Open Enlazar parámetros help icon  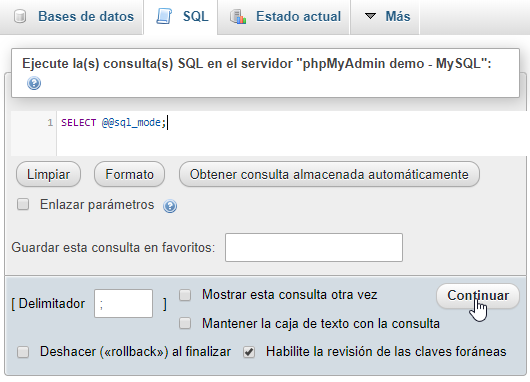[x=170, y=206]
